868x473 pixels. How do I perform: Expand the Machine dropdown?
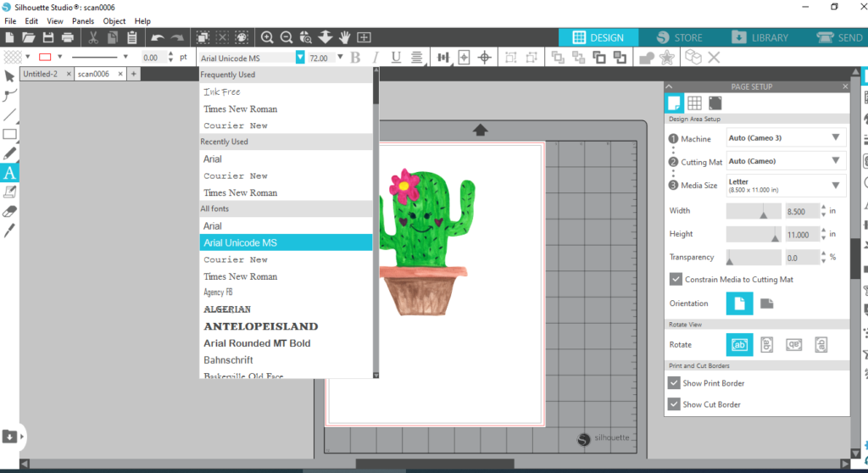(x=786, y=137)
